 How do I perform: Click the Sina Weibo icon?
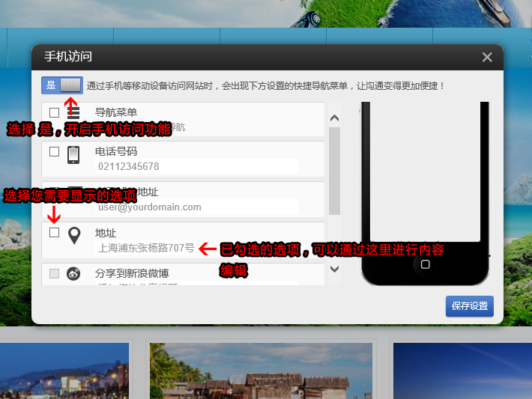pyautogui.click(x=73, y=273)
